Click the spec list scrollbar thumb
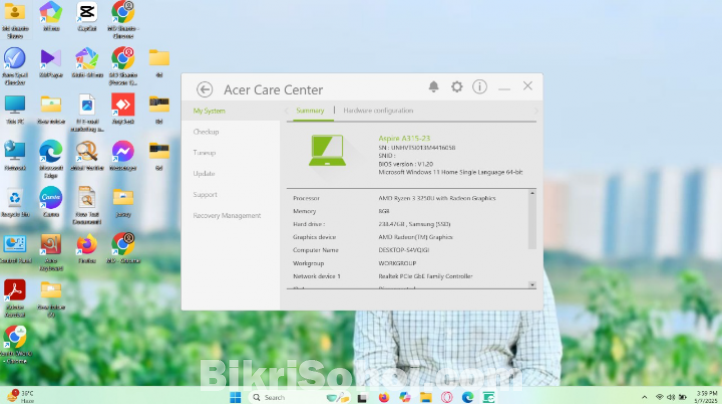This screenshot has height=404, width=722. coord(532,223)
